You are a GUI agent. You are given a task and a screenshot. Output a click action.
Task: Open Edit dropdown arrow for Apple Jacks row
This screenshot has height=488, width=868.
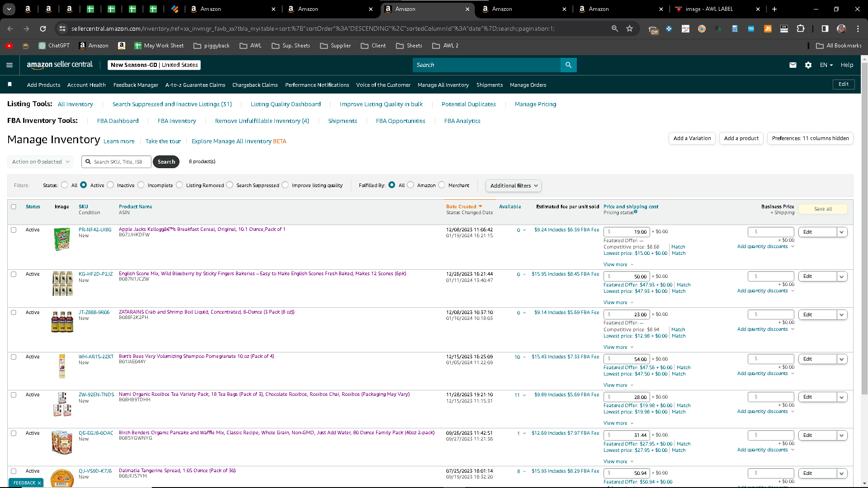842,232
